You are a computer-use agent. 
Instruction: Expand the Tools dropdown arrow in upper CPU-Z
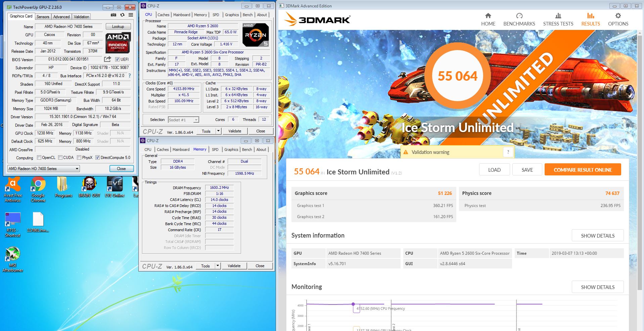coord(218,131)
